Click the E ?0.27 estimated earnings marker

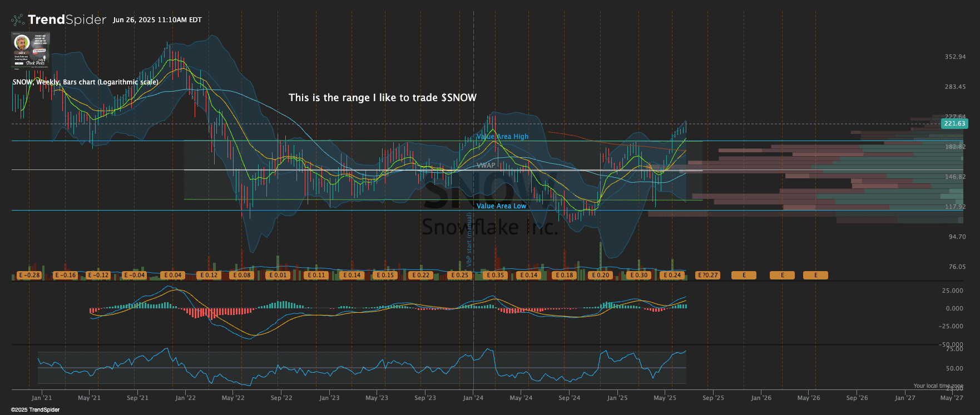tap(707, 275)
